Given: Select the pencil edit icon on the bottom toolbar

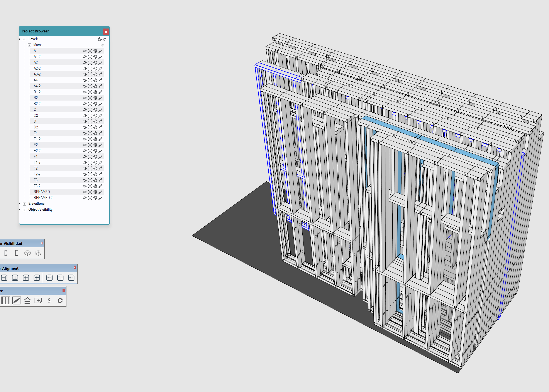Looking at the screenshot, I should pyautogui.click(x=16, y=301).
